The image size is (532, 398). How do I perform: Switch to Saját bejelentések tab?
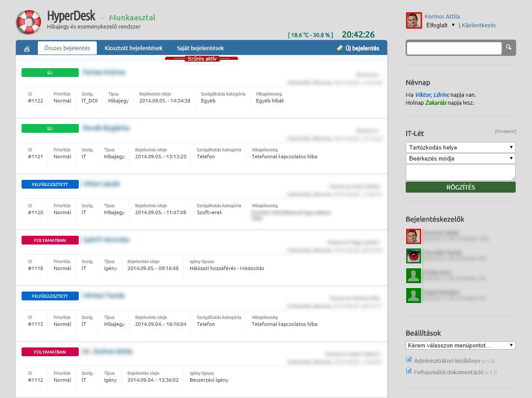click(x=200, y=48)
